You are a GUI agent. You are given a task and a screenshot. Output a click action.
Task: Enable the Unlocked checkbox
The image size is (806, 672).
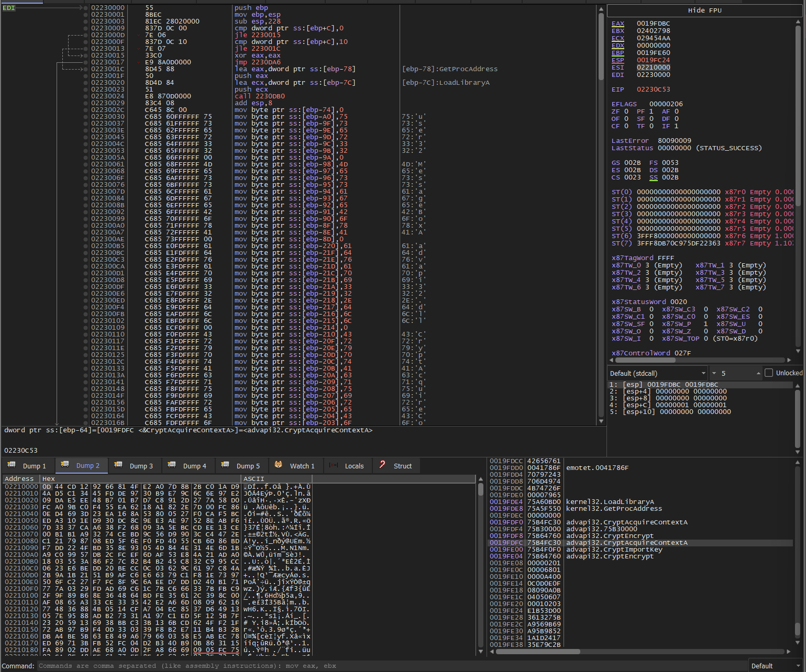[769, 373]
